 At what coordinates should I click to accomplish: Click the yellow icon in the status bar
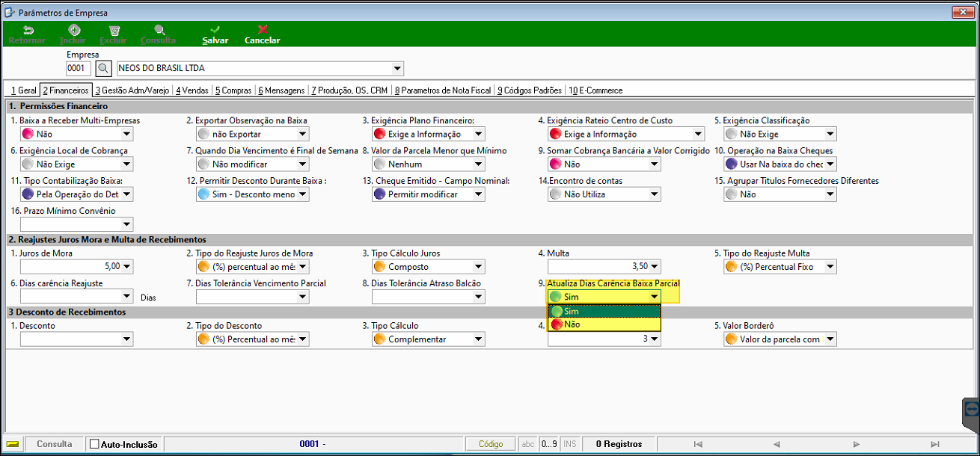13,444
